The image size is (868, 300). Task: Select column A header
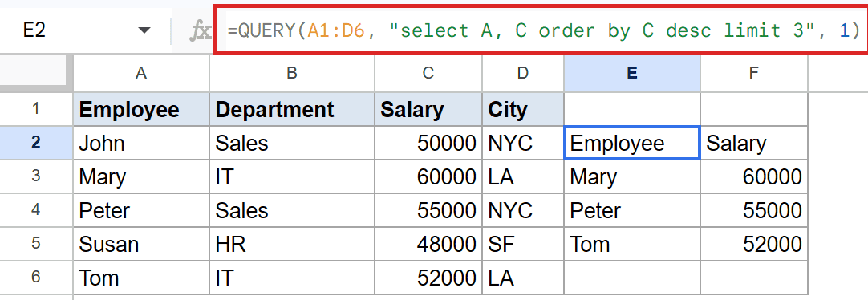pyautogui.click(x=141, y=73)
